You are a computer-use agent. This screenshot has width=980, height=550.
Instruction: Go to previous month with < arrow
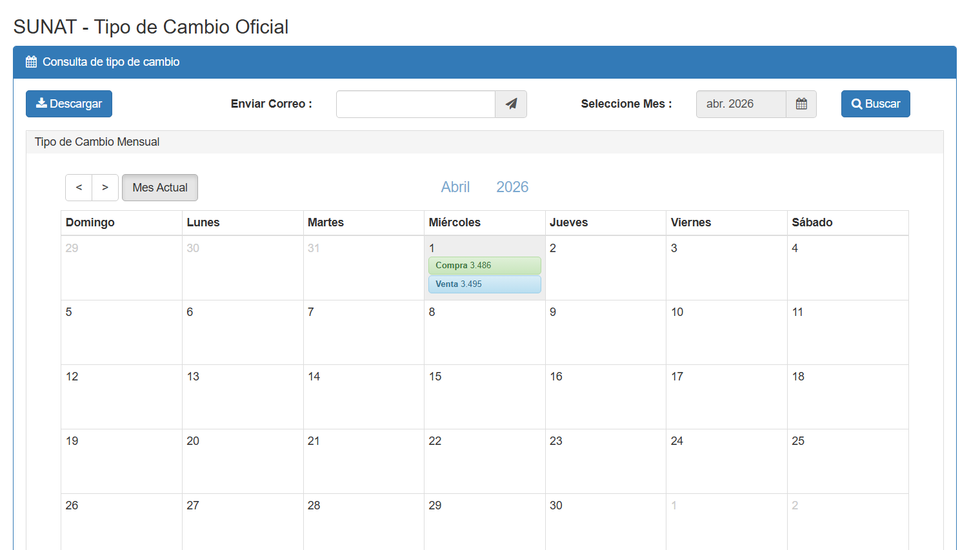click(79, 188)
